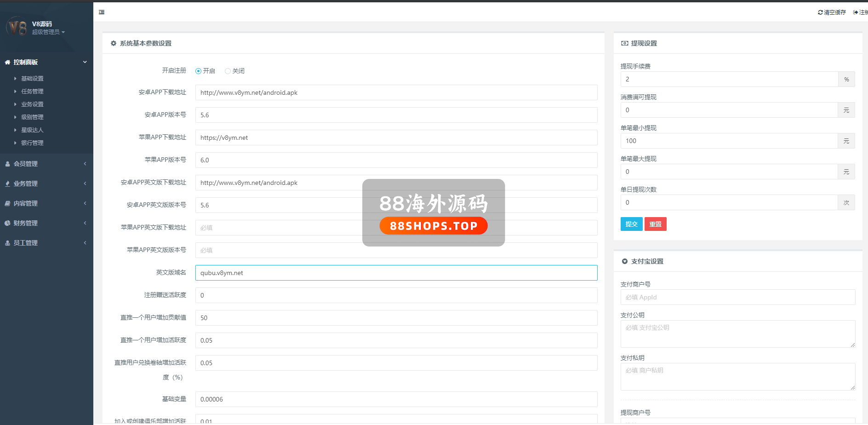Click the user icon beside 会员管理
The width and height of the screenshot is (868, 425).
pos(7,164)
